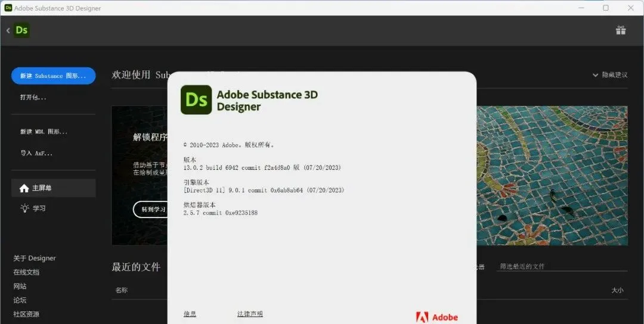Click the 最近的文件 section heading
Viewport: 644px width, 324px height.
(x=136, y=267)
